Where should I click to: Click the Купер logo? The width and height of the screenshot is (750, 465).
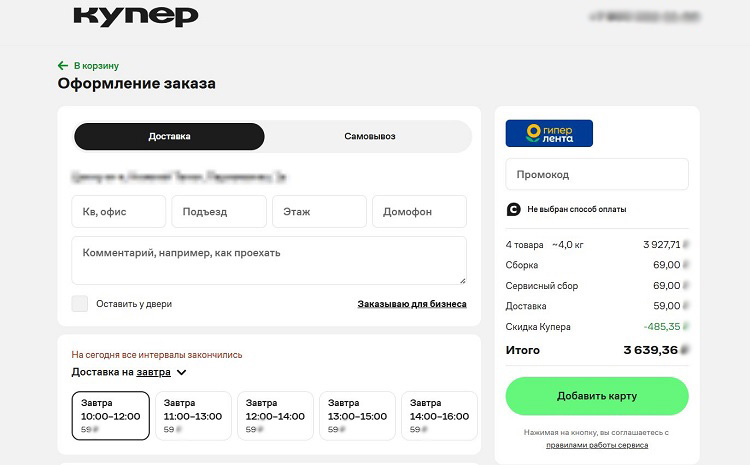136,16
